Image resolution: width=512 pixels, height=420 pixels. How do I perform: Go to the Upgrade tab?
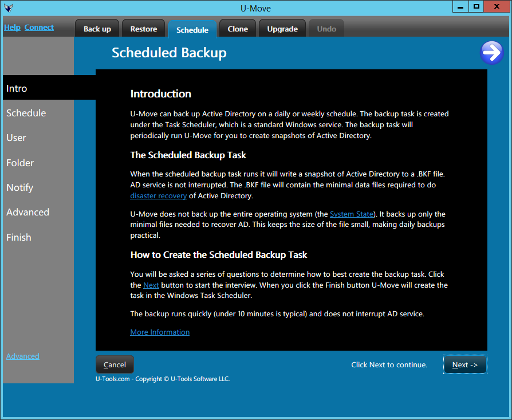coord(282,29)
